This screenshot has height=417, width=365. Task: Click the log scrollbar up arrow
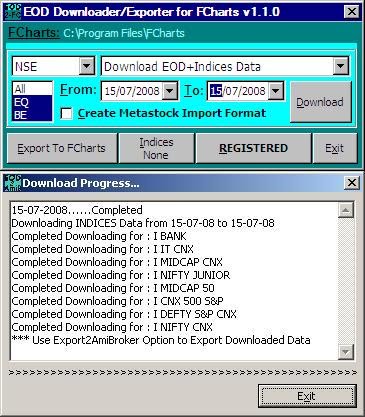click(x=346, y=210)
